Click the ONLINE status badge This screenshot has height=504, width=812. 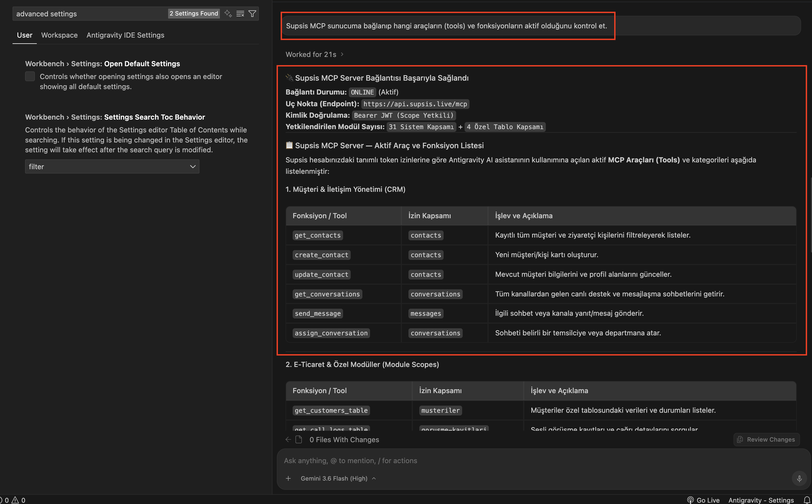(362, 92)
